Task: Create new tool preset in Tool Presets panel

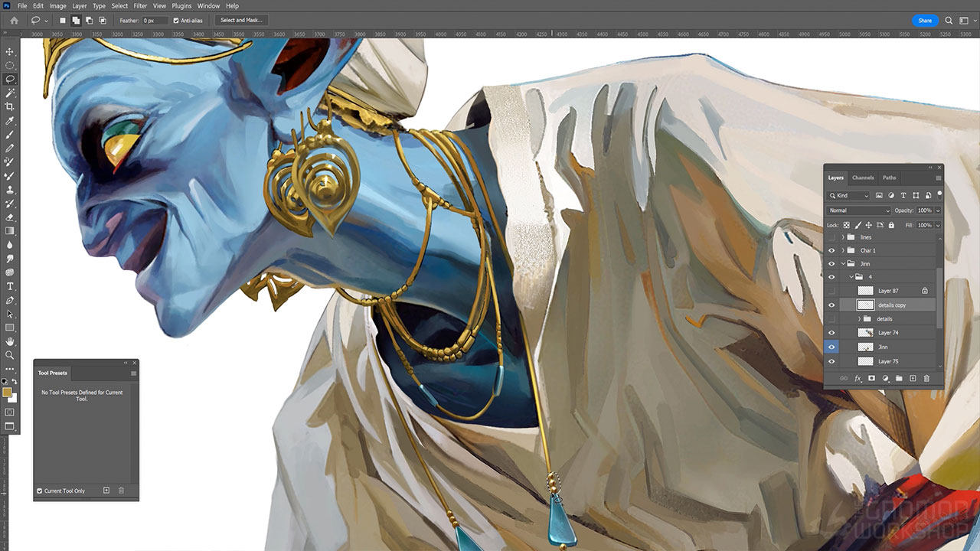Action: (x=106, y=491)
